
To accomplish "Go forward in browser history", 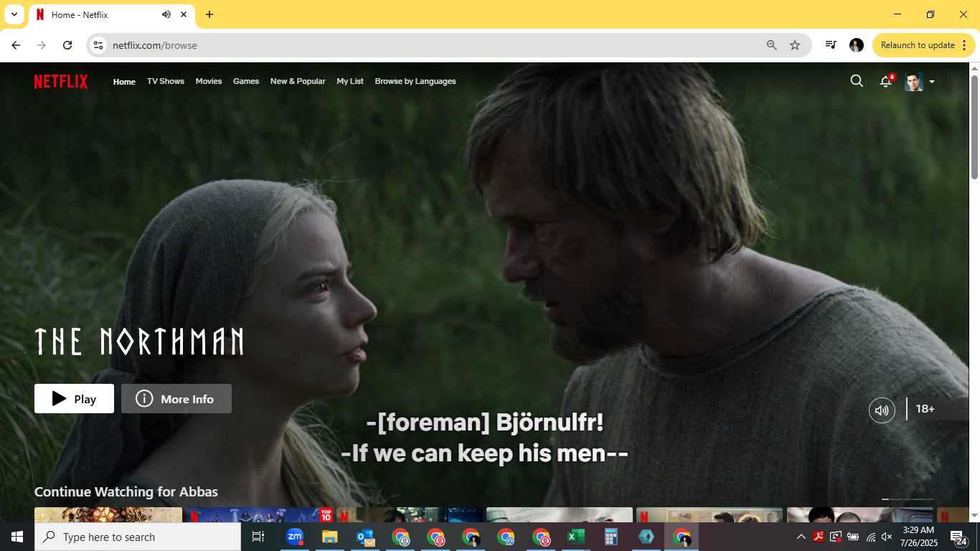I will click(x=42, y=45).
